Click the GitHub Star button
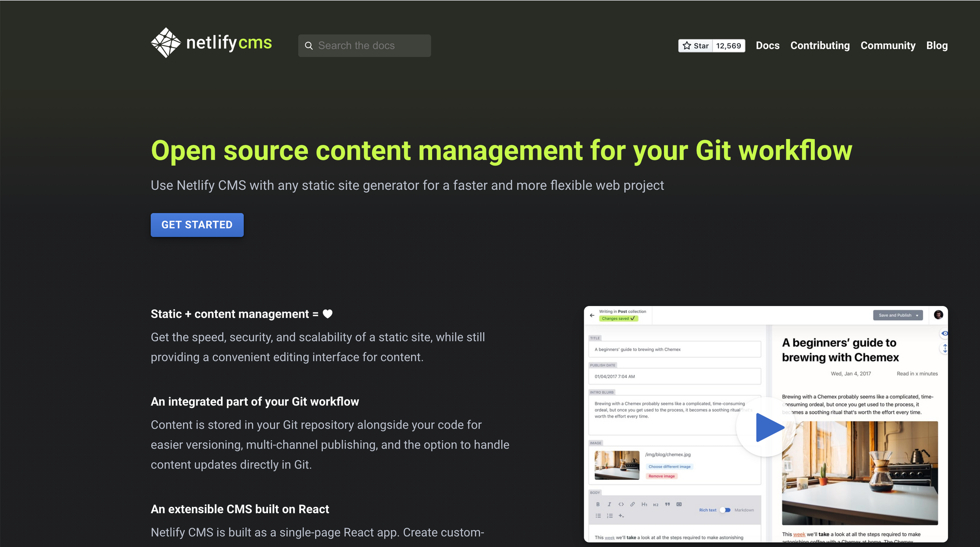Screen dimensions: 980x547 click(x=695, y=46)
